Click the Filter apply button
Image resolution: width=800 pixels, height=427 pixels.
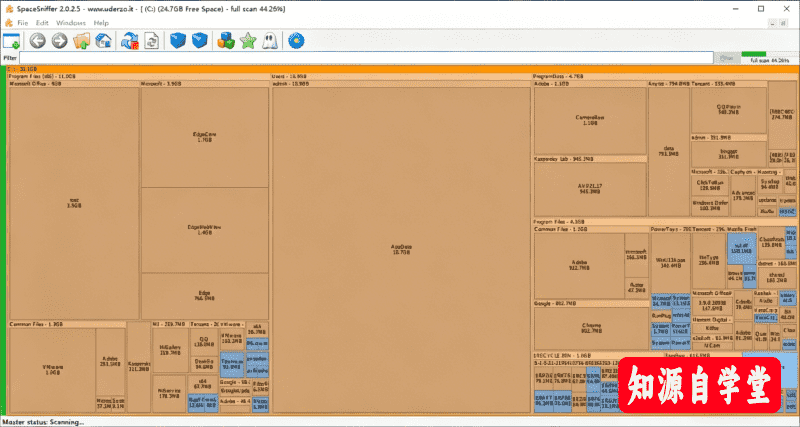727,58
